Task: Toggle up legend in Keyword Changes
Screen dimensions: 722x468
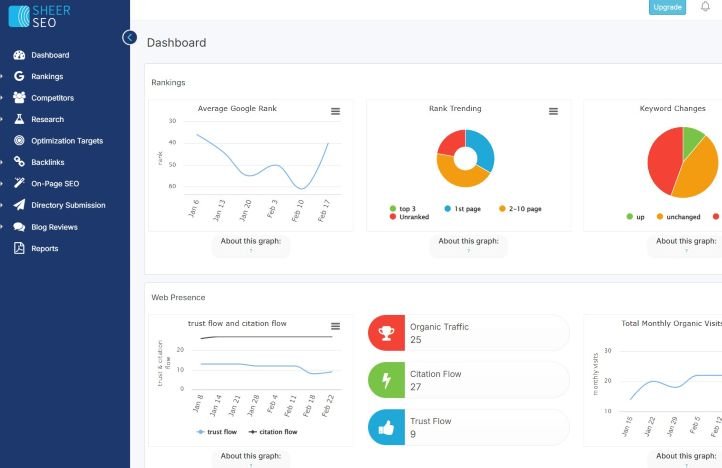Action: (635, 216)
